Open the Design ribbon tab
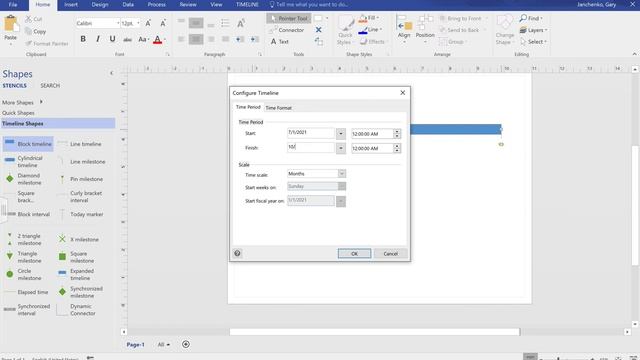The height and width of the screenshot is (360, 640). (x=100, y=4)
